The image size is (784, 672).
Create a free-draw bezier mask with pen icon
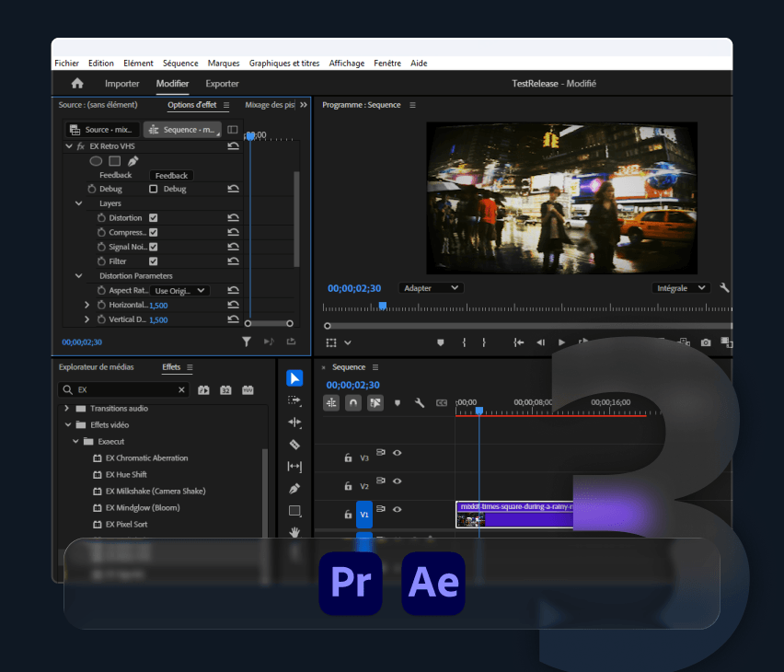(x=133, y=161)
